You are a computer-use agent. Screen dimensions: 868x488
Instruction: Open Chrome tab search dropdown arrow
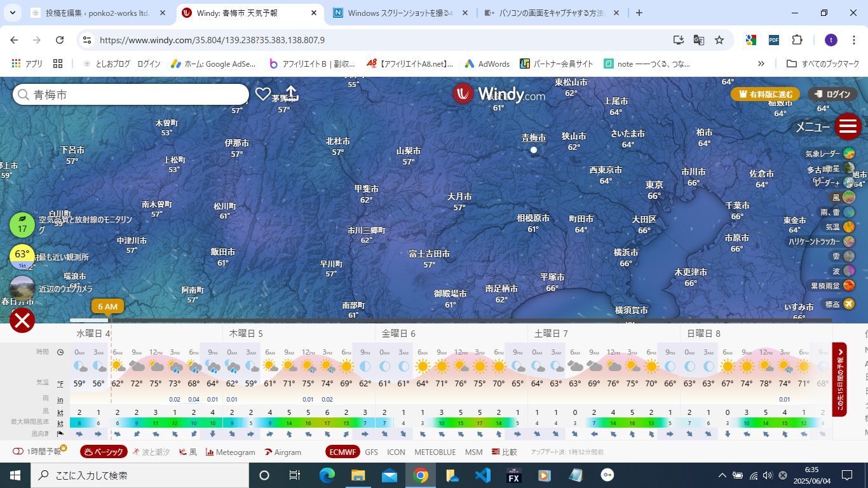coord(14,13)
